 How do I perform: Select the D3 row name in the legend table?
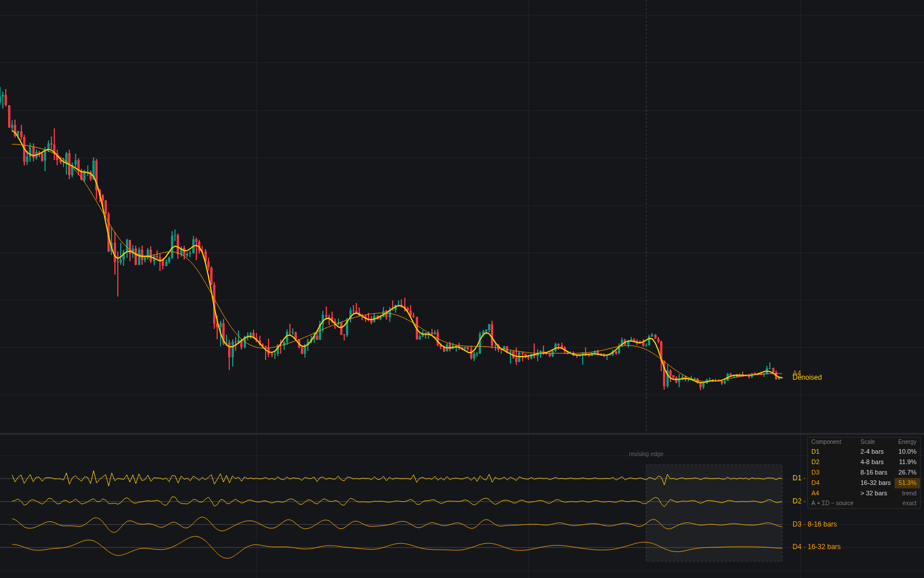click(815, 472)
